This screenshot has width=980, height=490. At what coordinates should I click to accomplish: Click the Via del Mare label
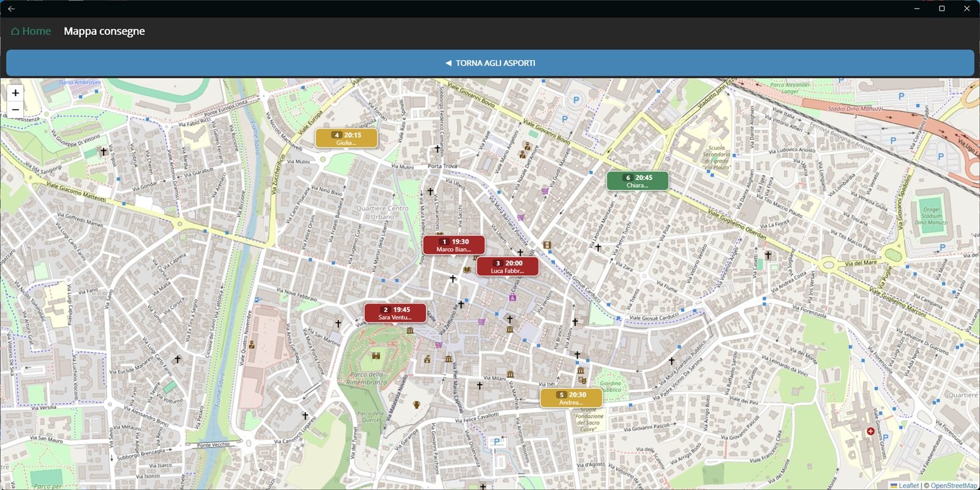click(861, 263)
